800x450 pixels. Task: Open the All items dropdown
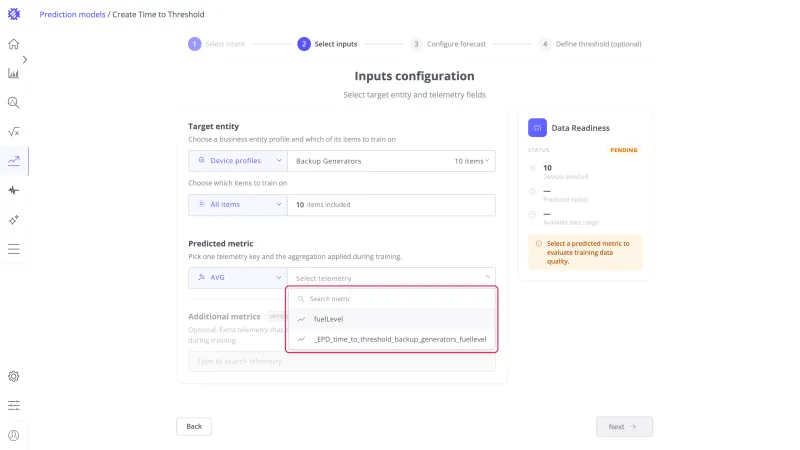click(x=238, y=205)
